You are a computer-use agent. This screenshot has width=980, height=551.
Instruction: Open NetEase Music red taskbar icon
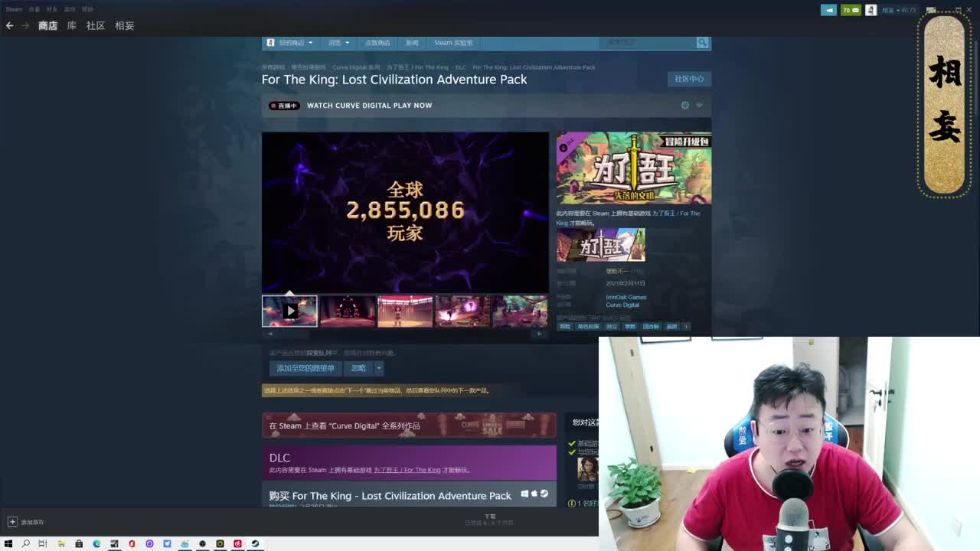[x=237, y=544]
